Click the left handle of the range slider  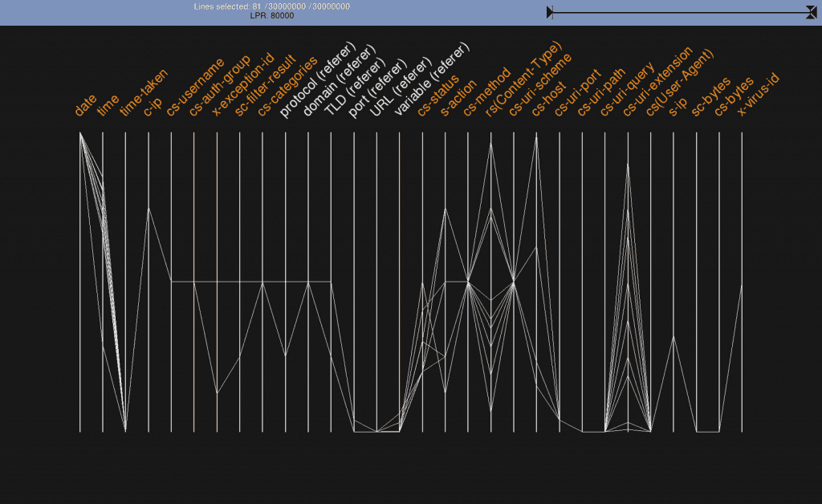(x=550, y=12)
